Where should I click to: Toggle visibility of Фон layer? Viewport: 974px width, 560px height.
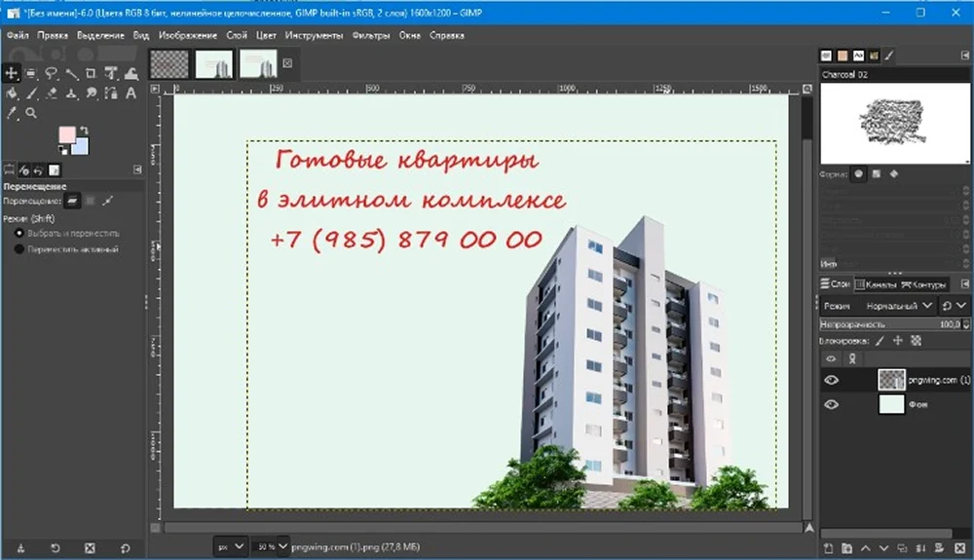[x=831, y=405]
